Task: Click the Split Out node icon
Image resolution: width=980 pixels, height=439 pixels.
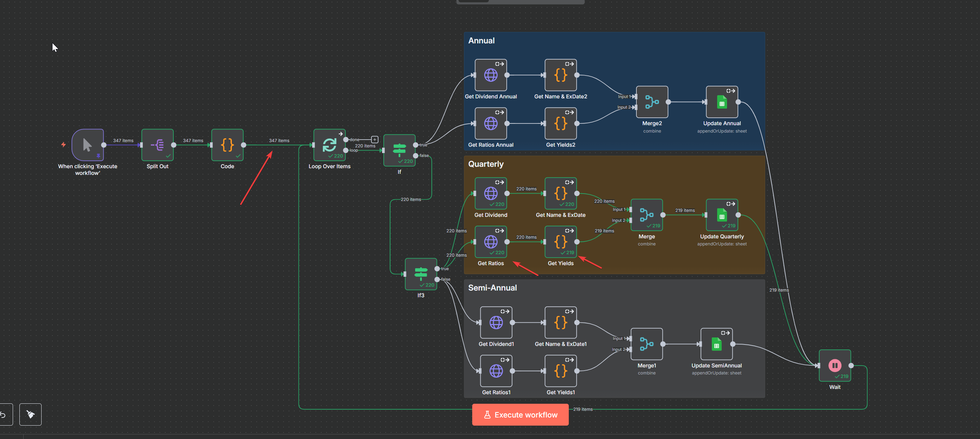Action: pyautogui.click(x=157, y=145)
